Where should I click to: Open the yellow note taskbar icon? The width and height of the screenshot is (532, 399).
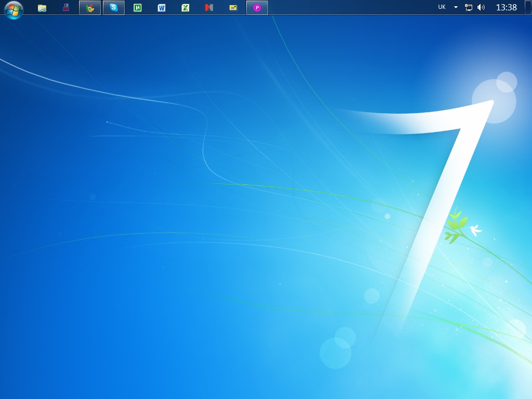click(x=233, y=8)
